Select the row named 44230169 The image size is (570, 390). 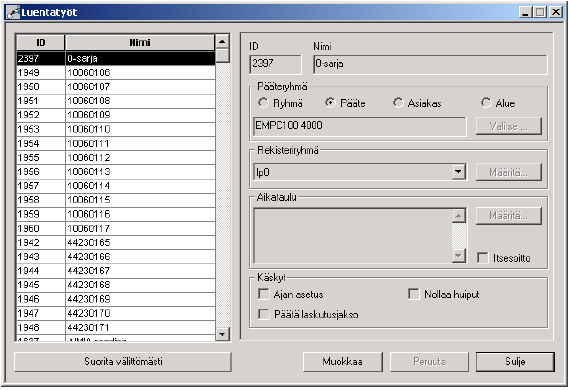[x=116, y=299]
